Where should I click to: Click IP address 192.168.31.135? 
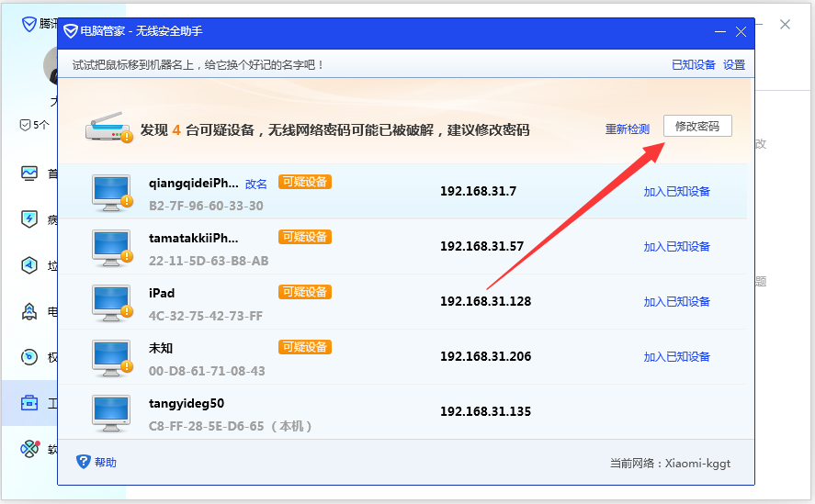(x=485, y=412)
